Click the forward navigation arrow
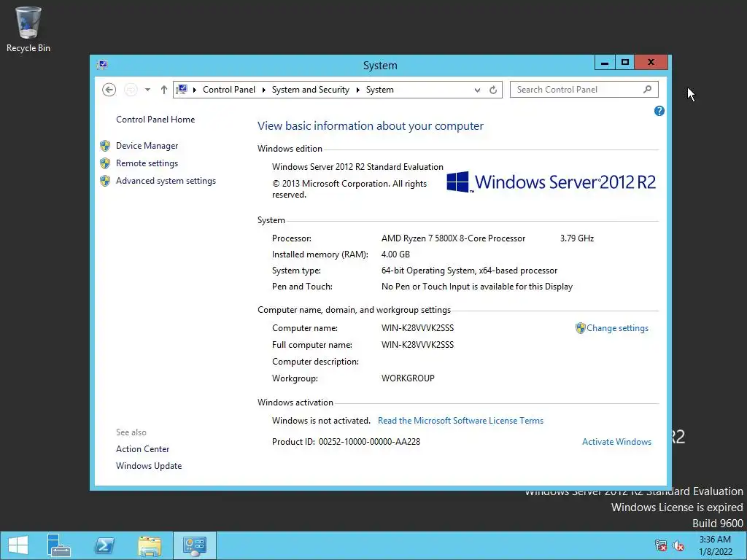This screenshot has height=560, width=747. pos(131,90)
